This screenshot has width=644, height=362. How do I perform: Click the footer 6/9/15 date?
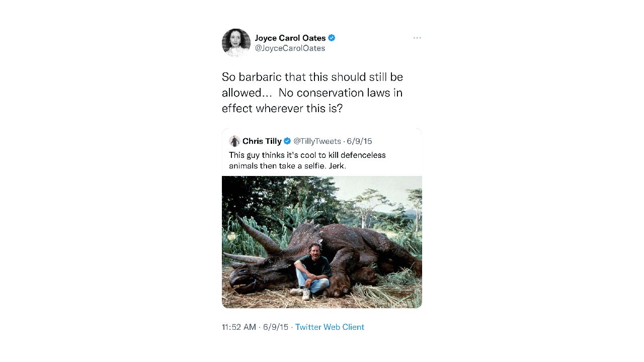[x=275, y=327]
